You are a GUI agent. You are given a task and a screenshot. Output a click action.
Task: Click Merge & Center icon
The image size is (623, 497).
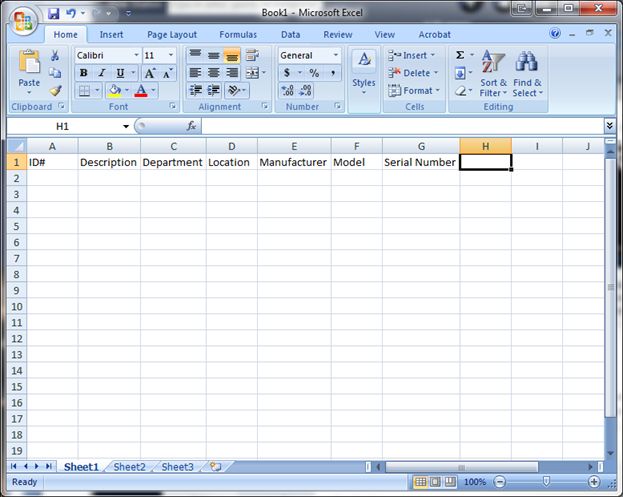(x=252, y=73)
